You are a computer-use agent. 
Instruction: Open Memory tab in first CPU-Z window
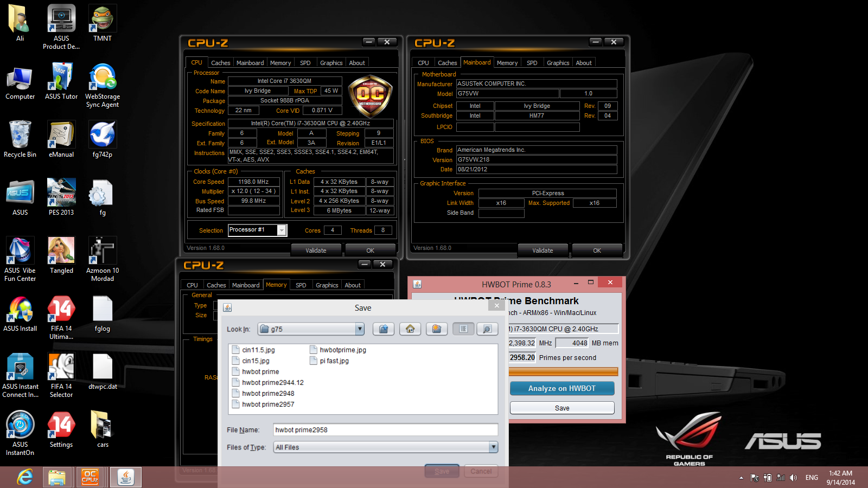(280, 63)
